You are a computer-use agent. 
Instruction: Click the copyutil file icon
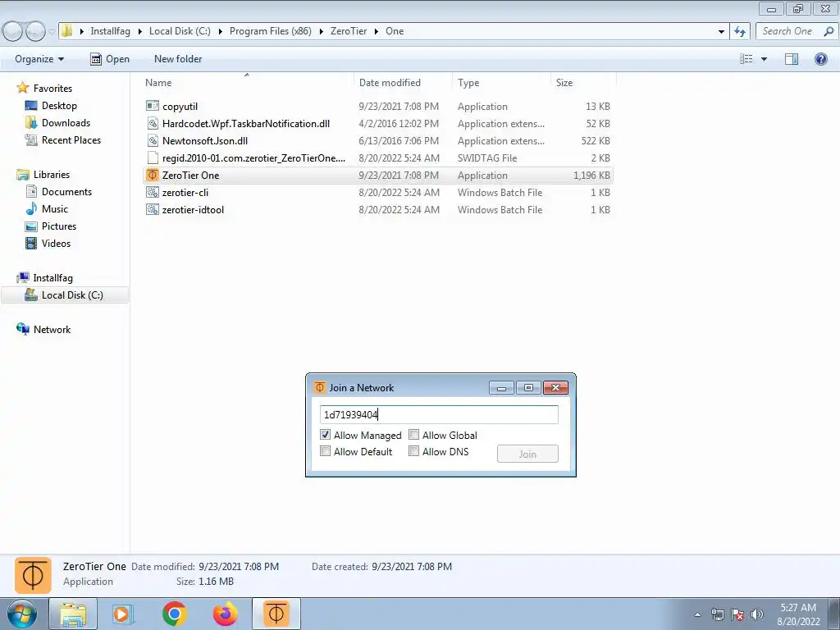coord(153,106)
